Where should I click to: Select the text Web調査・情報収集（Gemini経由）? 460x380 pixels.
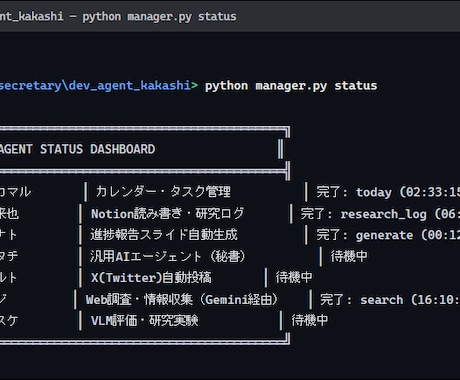tap(182, 299)
